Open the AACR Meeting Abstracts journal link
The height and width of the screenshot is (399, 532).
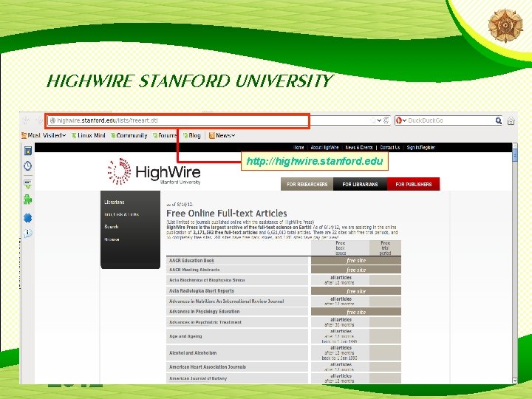(x=194, y=270)
